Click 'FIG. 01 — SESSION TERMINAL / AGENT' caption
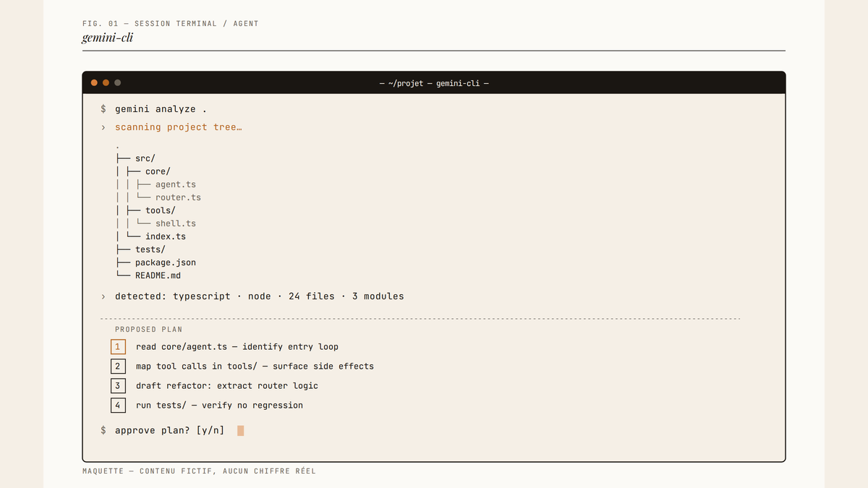Screen dimensions: 868x488 click(171, 24)
